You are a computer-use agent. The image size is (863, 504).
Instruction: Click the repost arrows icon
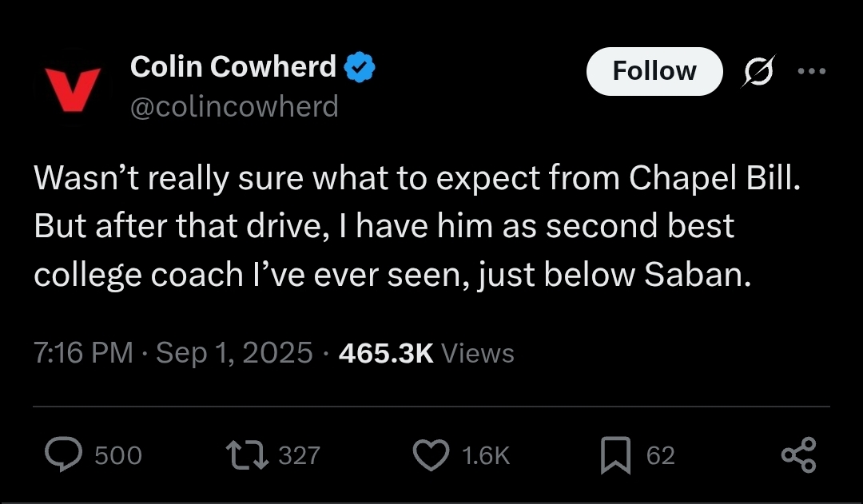[x=247, y=455]
